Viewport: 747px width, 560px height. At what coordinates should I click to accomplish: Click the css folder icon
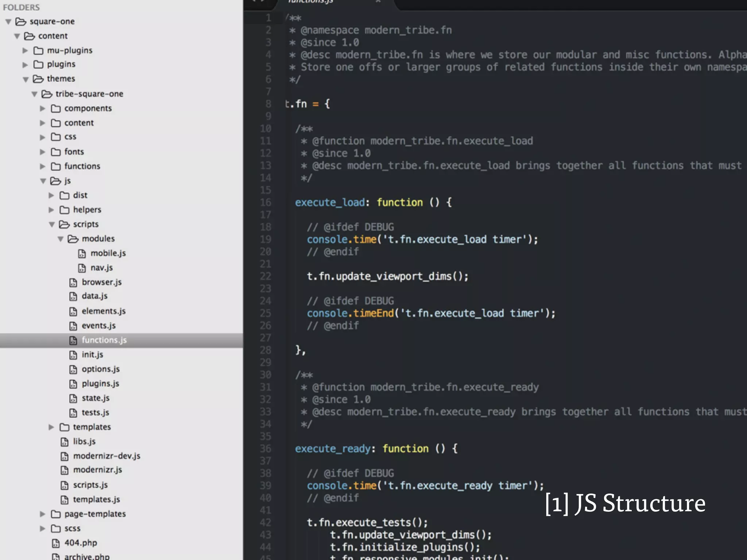pos(56,137)
